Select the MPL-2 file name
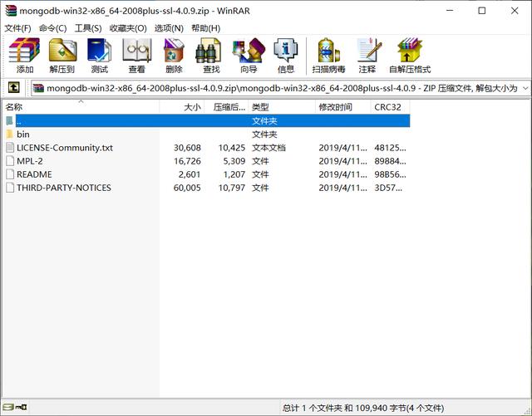 click(30, 161)
